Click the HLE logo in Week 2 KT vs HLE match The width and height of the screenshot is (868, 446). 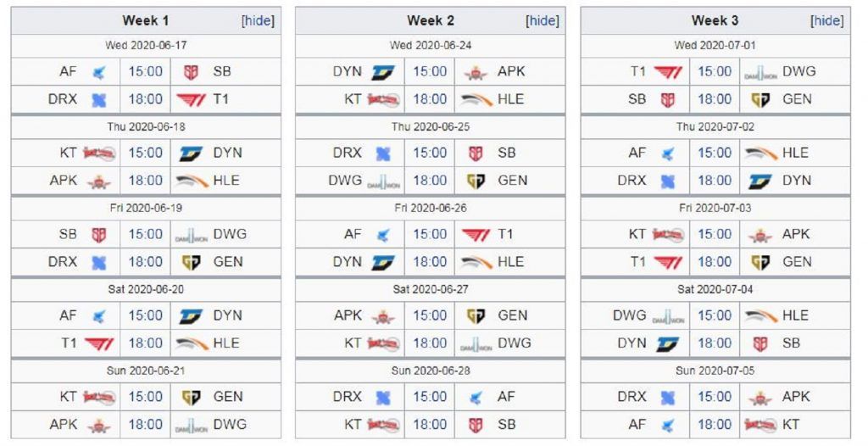coord(476,99)
